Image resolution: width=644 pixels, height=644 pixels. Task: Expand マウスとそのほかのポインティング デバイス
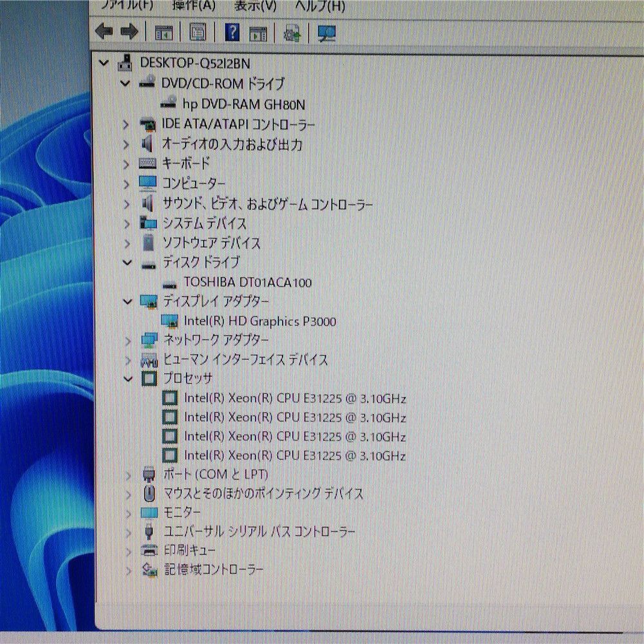tap(128, 494)
